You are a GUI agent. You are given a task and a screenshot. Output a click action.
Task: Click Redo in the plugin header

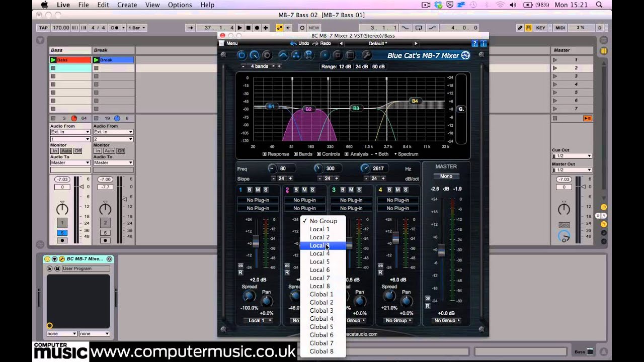pyautogui.click(x=325, y=43)
